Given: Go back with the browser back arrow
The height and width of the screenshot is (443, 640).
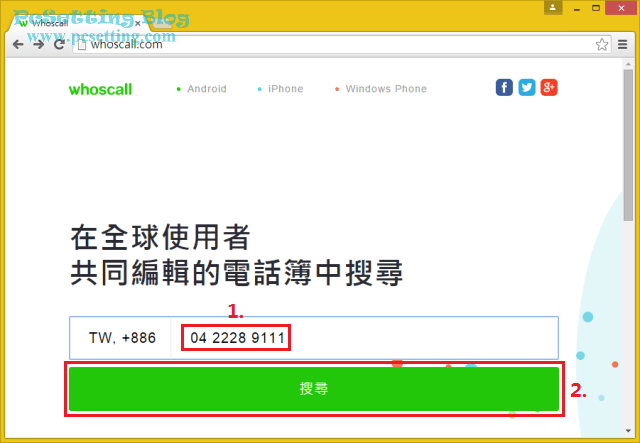Looking at the screenshot, I should (18, 44).
